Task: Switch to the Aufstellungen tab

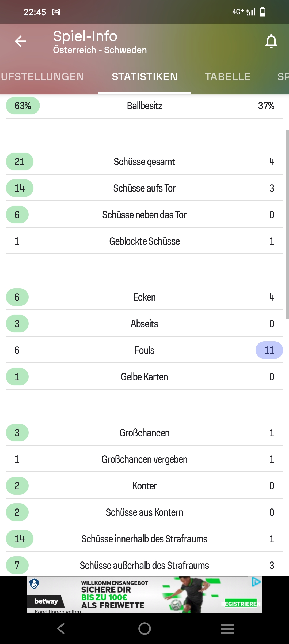Action: 42,77
